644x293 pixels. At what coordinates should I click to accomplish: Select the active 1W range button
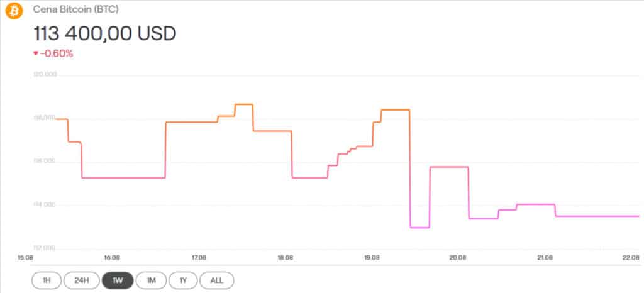(116, 280)
